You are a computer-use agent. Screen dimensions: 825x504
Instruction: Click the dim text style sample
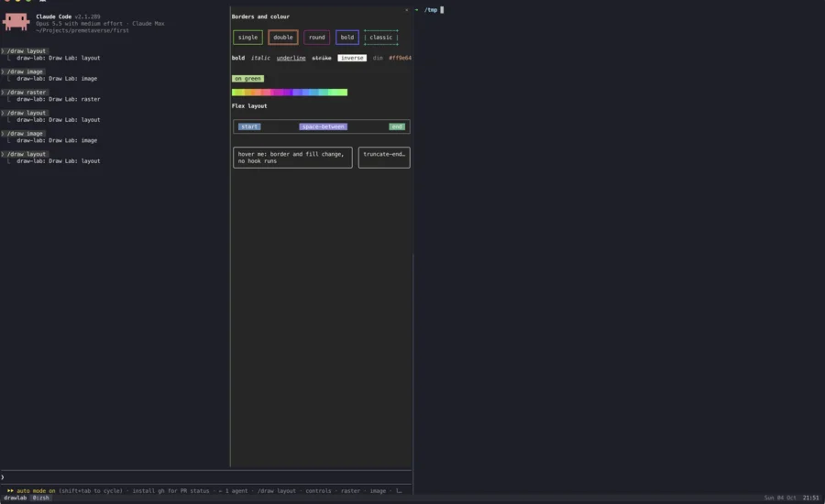pos(378,58)
